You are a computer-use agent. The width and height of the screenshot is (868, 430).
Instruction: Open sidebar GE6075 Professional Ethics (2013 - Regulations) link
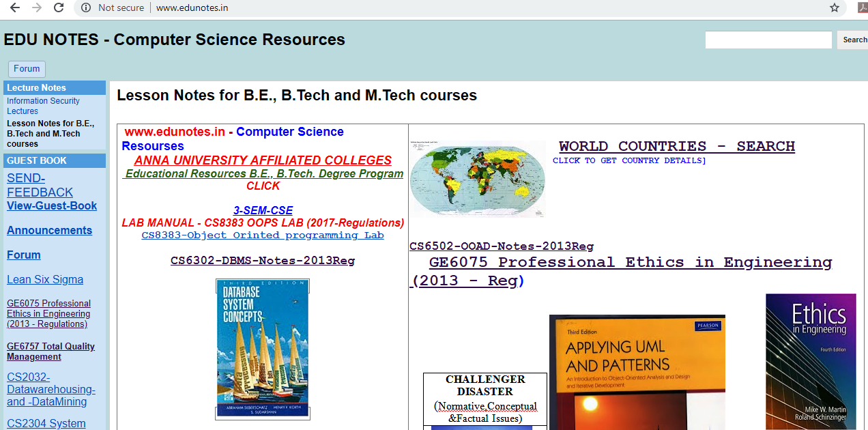[48, 313]
